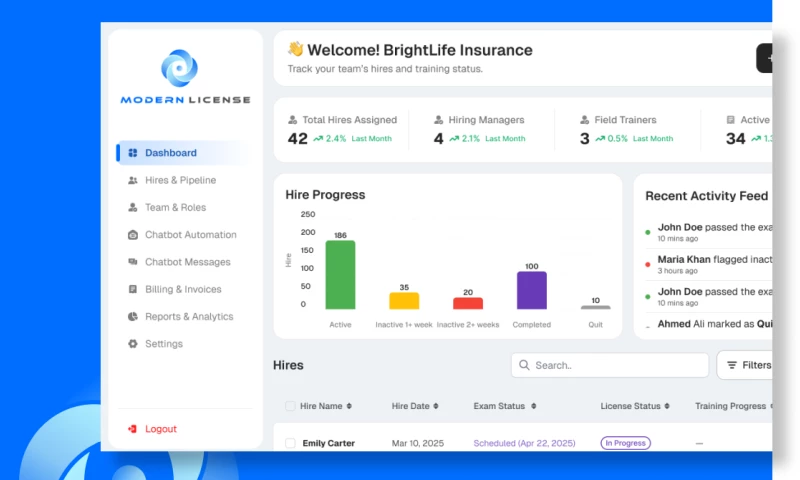This screenshot has height=480, width=800.
Task: Sort by the Hire Date column arrows
Action: pyautogui.click(x=436, y=406)
